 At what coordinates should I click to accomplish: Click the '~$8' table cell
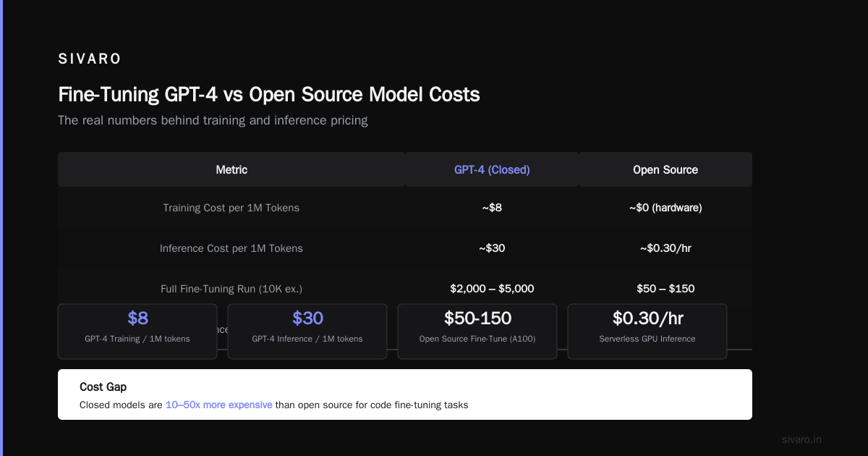pos(492,208)
